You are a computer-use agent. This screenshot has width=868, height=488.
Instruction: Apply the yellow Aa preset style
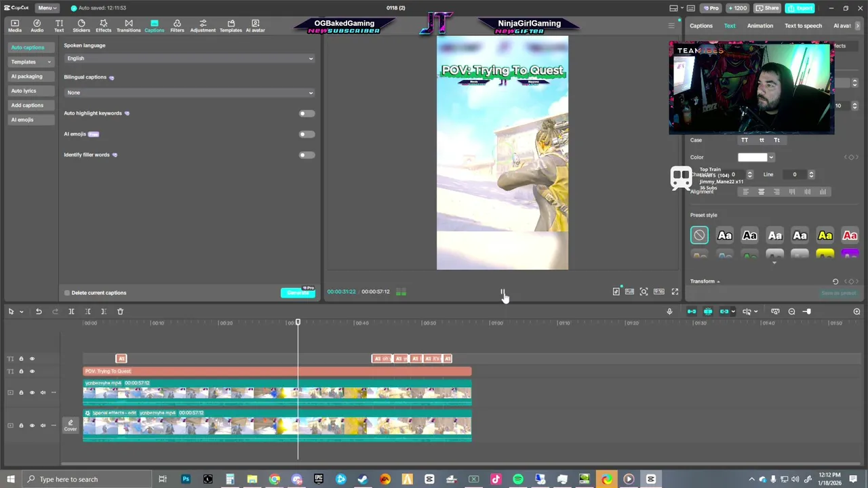point(825,235)
